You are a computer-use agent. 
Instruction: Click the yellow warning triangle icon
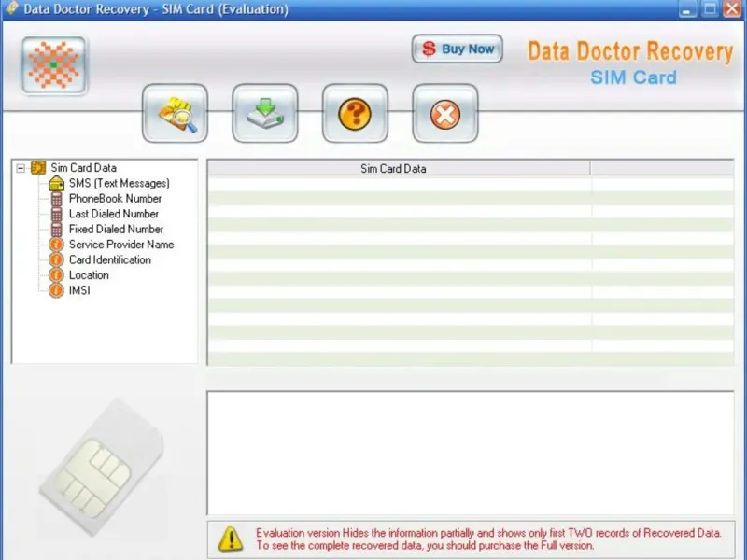click(231, 539)
